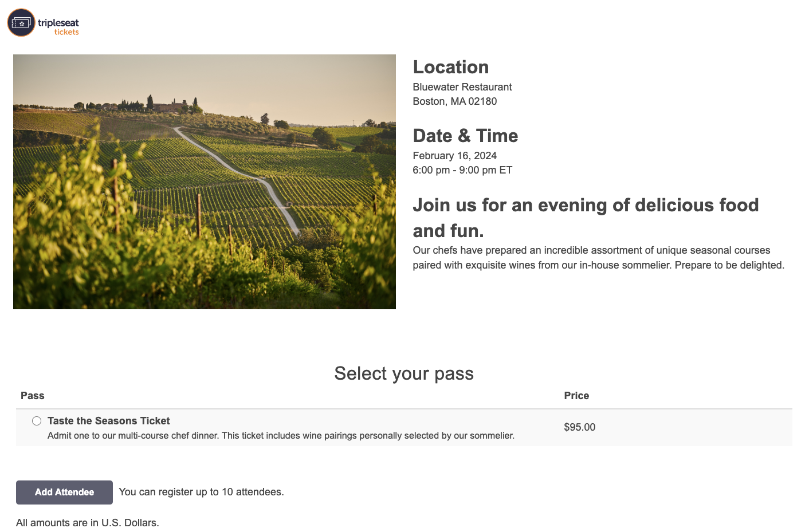Click the tripleseat tickets brand text

click(x=58, y=26)
